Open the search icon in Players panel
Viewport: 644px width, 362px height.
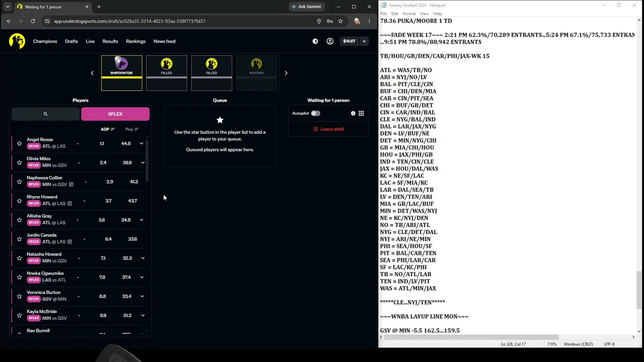click(x=45, y=114)
